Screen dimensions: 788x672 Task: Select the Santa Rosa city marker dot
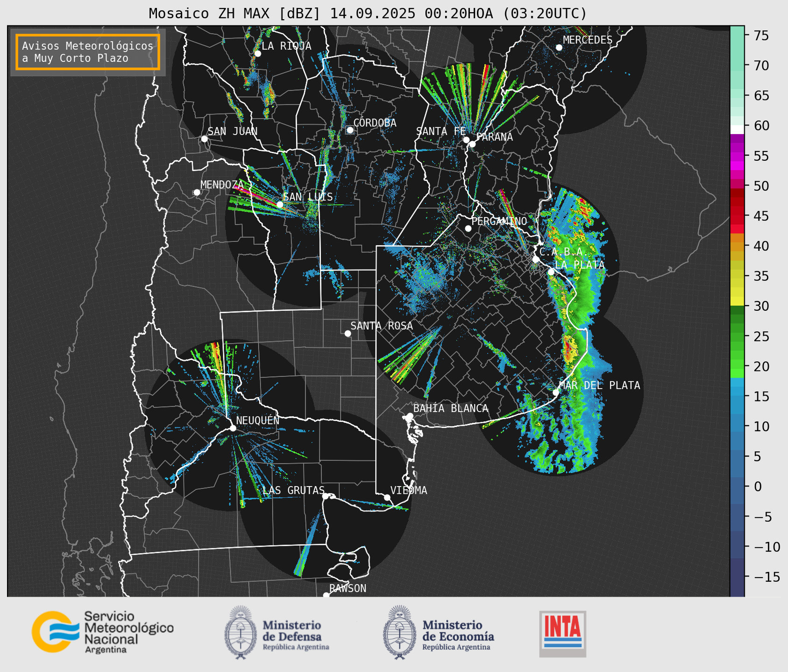tap(348, 333)
